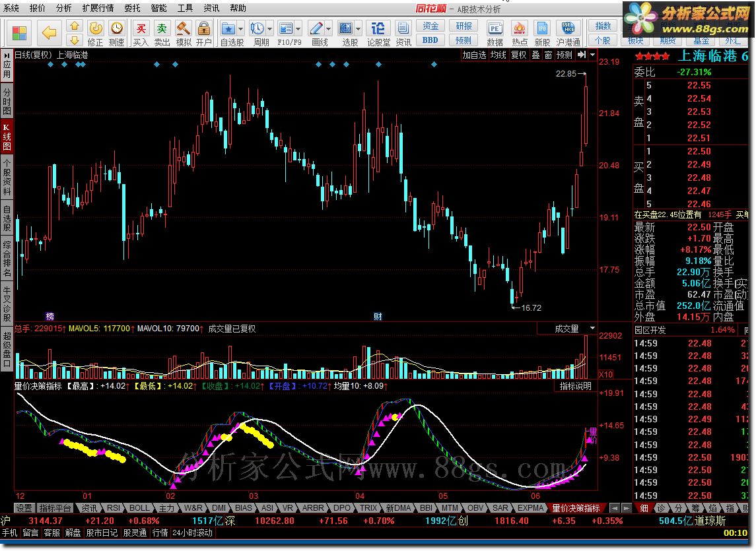Click the 指数 index button
Image resolution: width=756 pixels, height=551 pixels.
pos(603,26)
